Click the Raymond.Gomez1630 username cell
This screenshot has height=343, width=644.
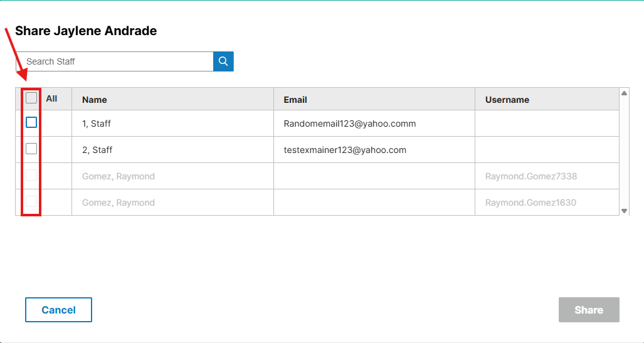click(531, 203)
